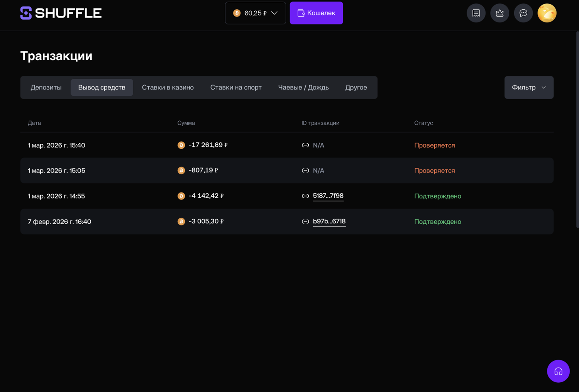Click the Shuffle logo in header
Image resolution: width=579 pixels, height=392 pixels.
click(x=61, y=13)
